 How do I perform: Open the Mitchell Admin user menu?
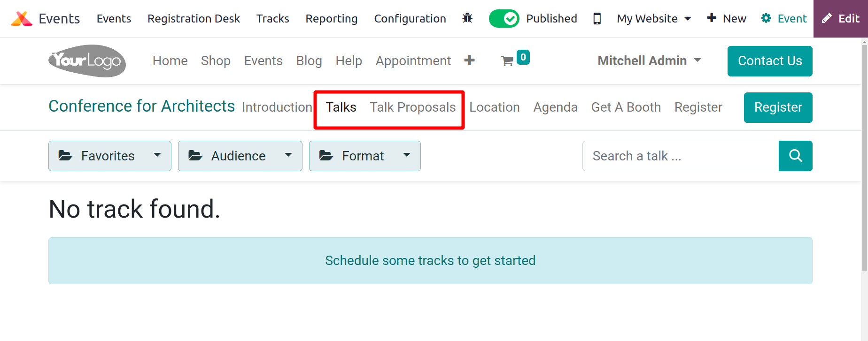click(649, 61)
